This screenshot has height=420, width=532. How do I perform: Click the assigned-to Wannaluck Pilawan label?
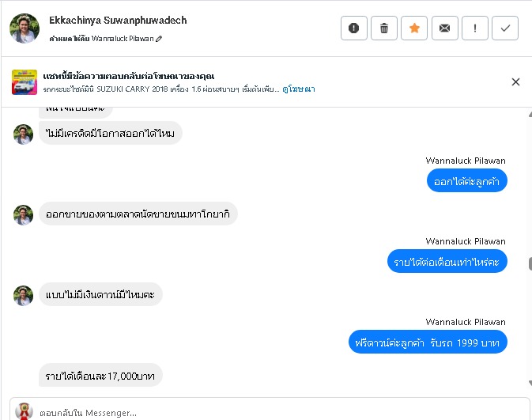tap(122, 39)
